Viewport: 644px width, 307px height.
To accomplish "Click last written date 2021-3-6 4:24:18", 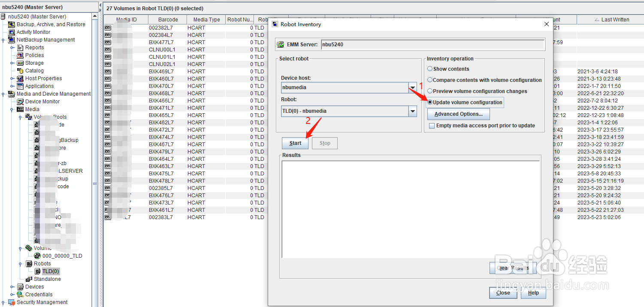I will pos(598,72).
